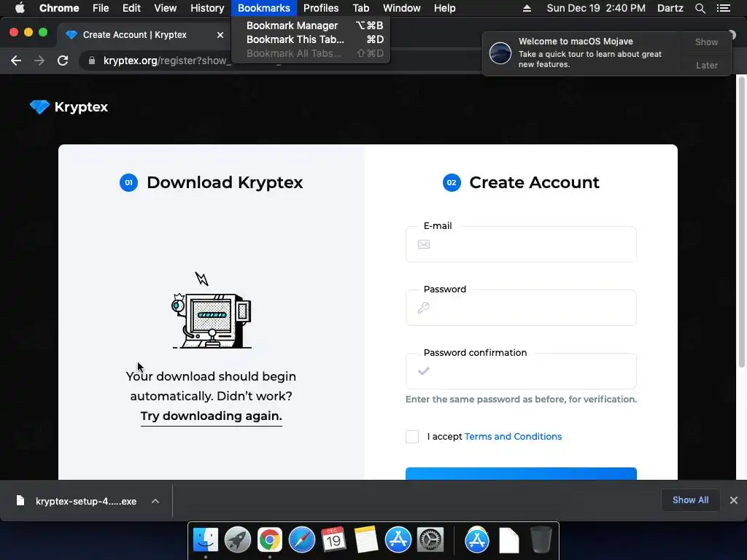Screen dimensions: 747x560
Task: Open the Tab menu
Action: (361, 8)
